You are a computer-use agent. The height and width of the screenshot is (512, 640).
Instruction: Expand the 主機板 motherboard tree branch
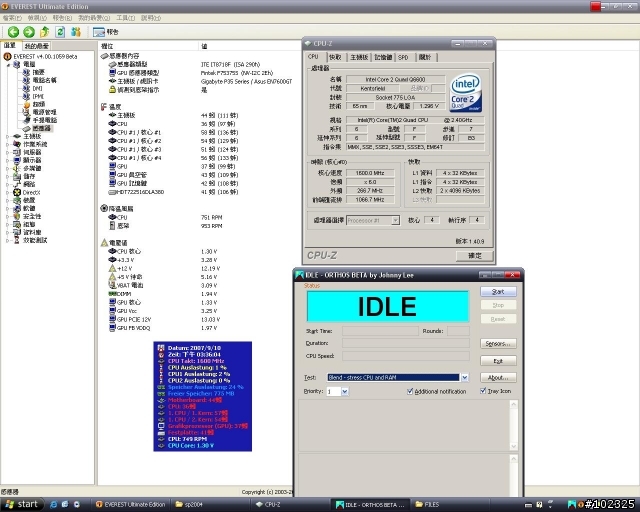8,136
